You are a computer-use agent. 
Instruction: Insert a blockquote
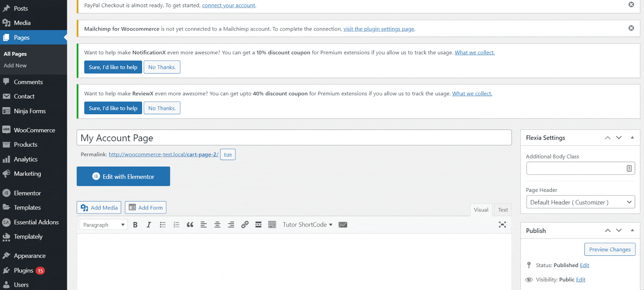pyautogui.click(x=190, y=225)
